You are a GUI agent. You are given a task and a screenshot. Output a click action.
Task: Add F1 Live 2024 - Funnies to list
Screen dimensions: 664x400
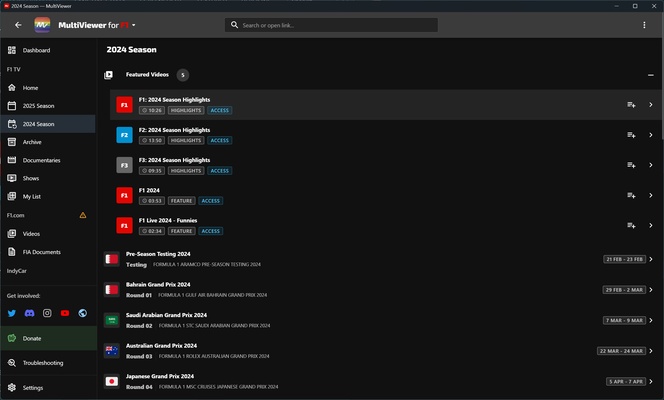tap(631, 226)
